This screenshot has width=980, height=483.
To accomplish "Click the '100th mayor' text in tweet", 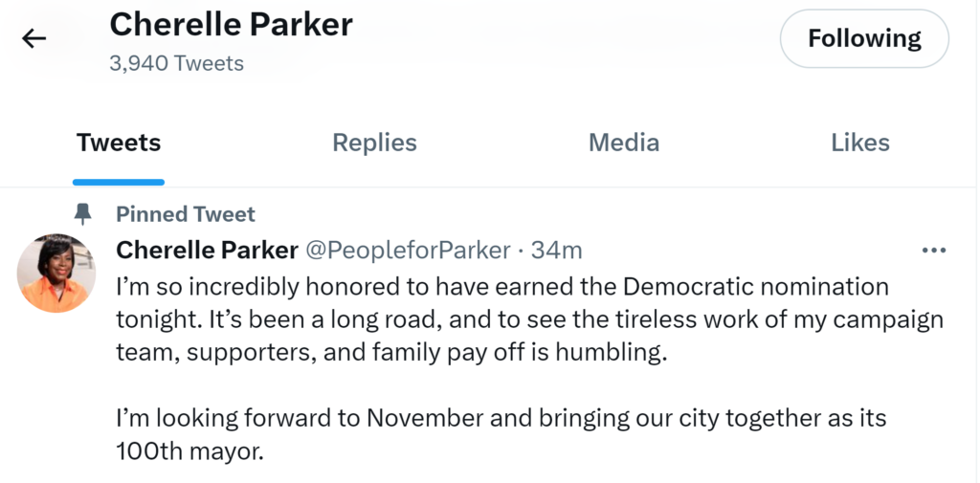I will (x=189, y=451).
